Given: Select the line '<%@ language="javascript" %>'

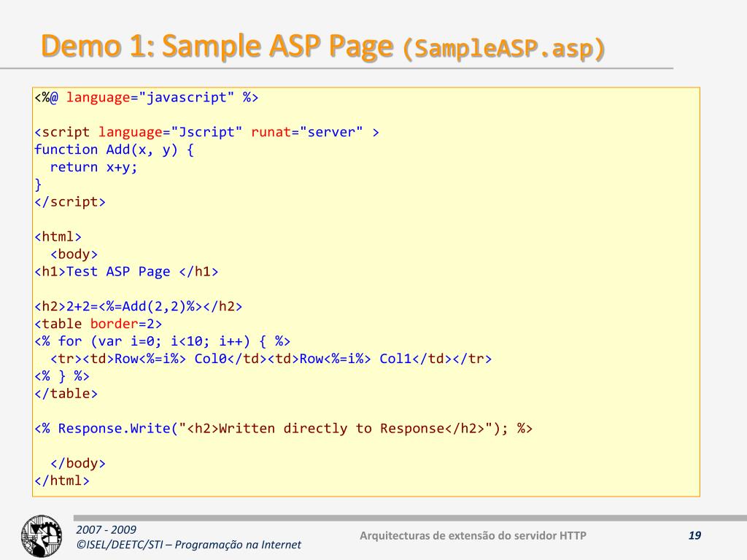Looking at the screenshot, I should tap(146, 97).
